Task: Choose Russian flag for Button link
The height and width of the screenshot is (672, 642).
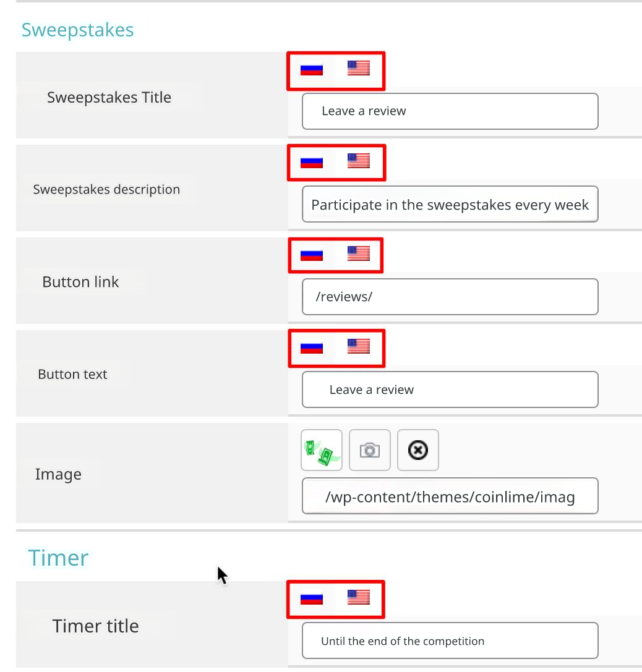Action: point(312,254)
